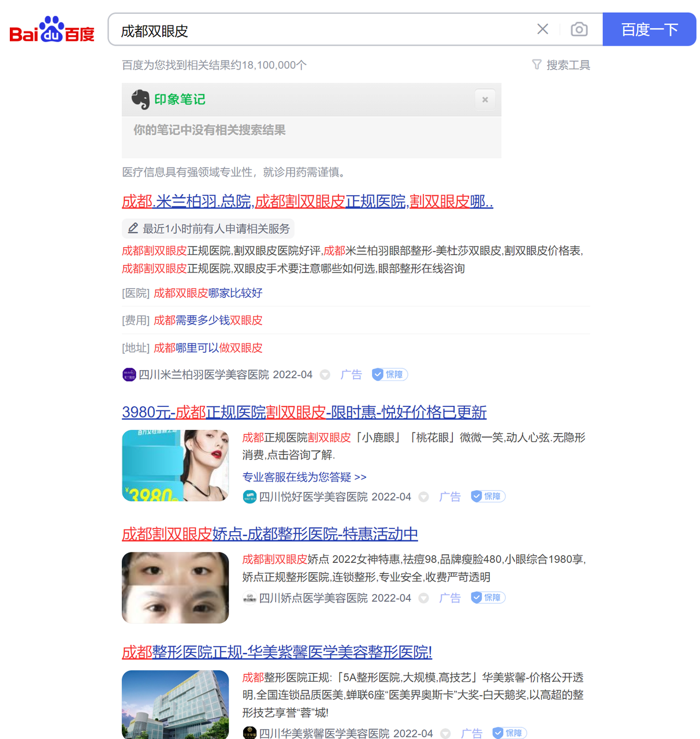Expand dropdown arrow next to 四川米兰柏羽 source
The image size is (700, 739).
tap(325, 375)
